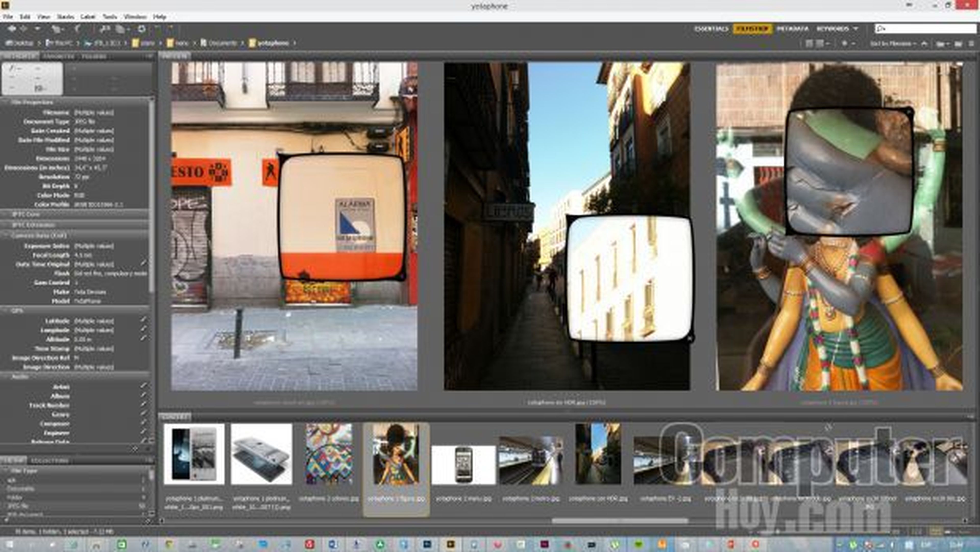
Task: Switch to the Collections panel tab
Action: (50, 460)
